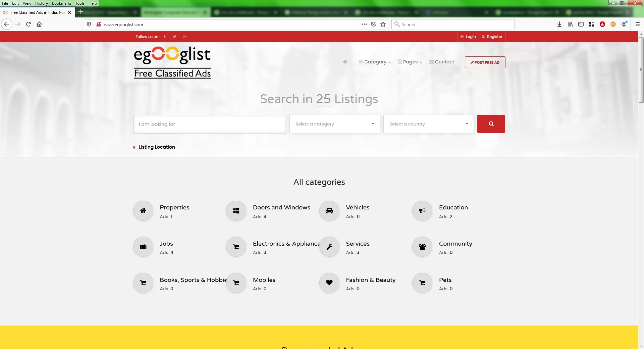The image size is (644, 349).
Task: Show tracking protection shield info
Action: tap(89, 24)
